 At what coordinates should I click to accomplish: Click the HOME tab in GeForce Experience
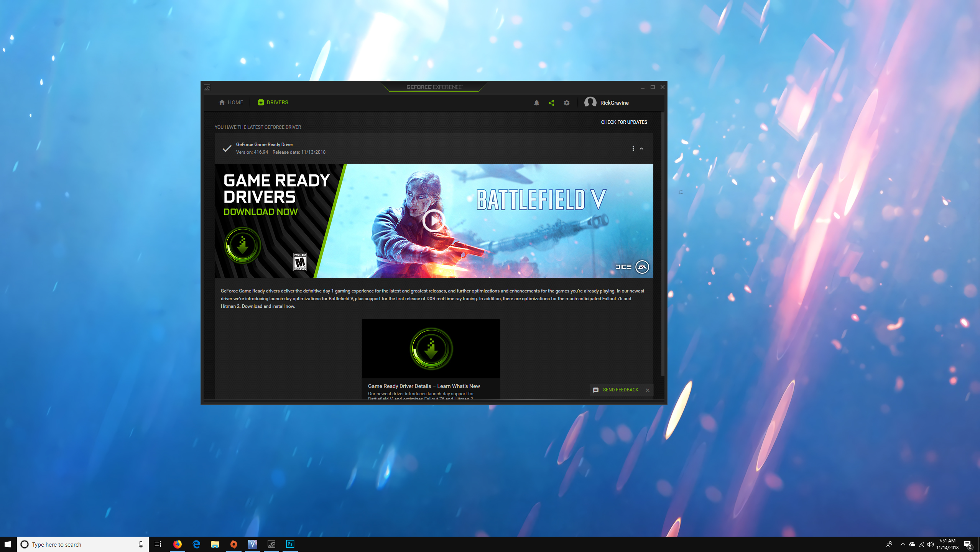point(232,102)
